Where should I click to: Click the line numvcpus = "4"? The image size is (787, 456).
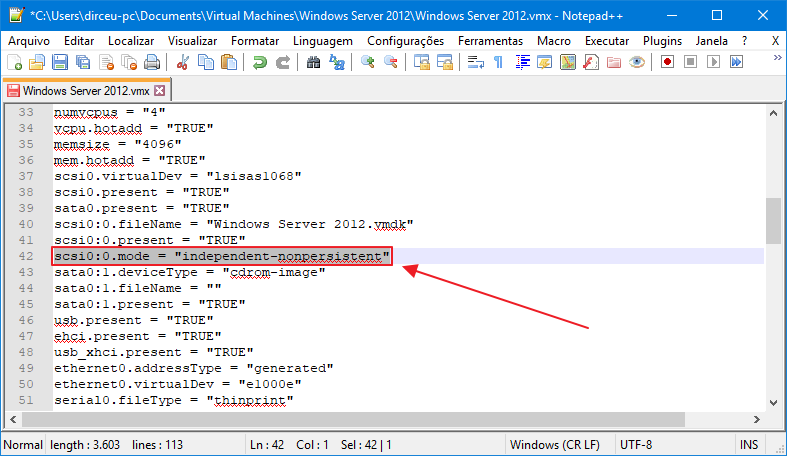[109, 112]
